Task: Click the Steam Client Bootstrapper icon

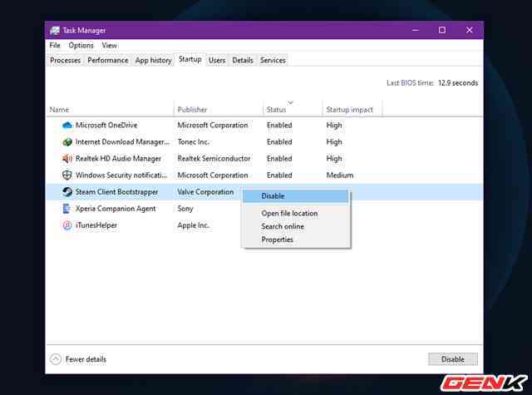Action: click(67, 192)
